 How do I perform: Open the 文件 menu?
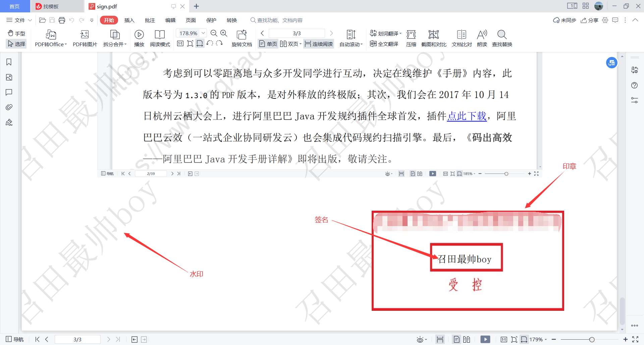[19, 20]
